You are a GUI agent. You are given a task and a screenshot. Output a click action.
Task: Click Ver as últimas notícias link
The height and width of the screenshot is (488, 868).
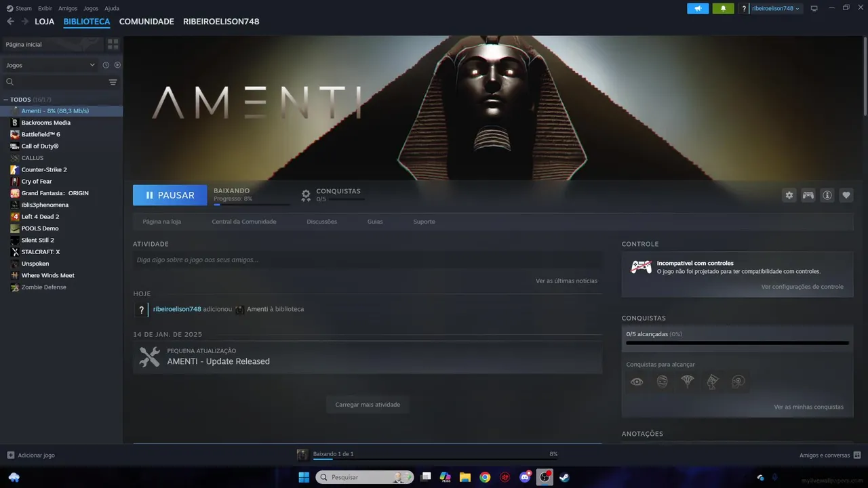566,281
